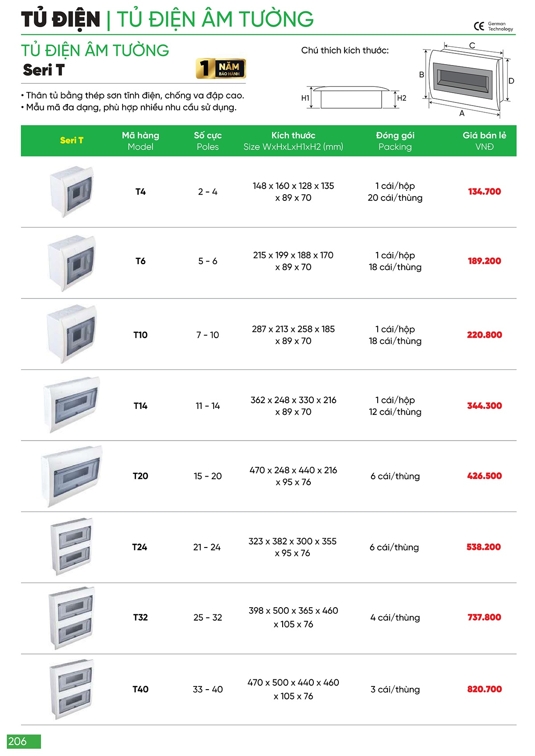Select the T32 cabinet product image
Screen dimensions: 535x756
click(x=72, y=618)
